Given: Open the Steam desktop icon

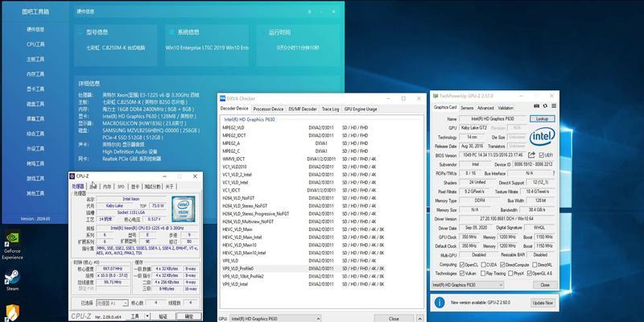Looking at the screenshot, I should coord(12,279).
